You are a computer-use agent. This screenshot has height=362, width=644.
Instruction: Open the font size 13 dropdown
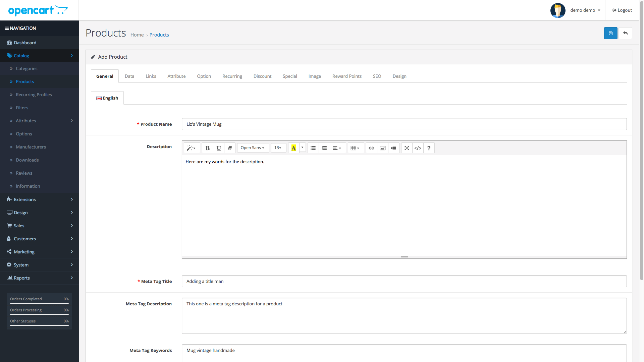point(278,148)
